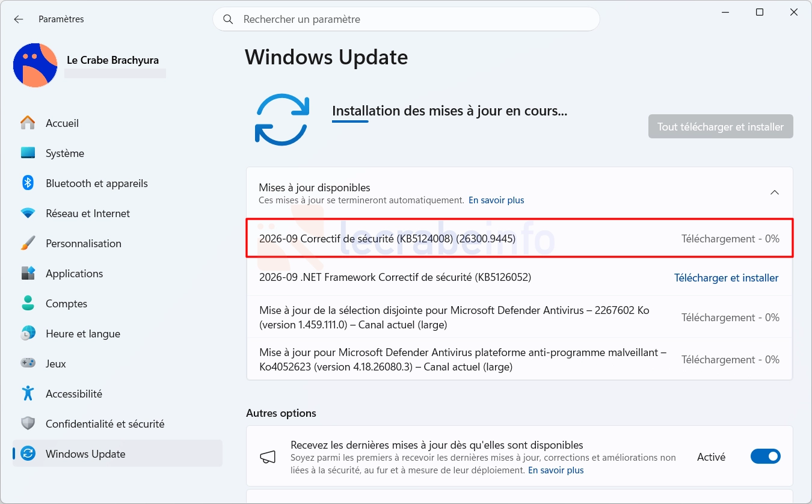
Task: Open the Jeux controller icon
Action: (x=28, y=363)
